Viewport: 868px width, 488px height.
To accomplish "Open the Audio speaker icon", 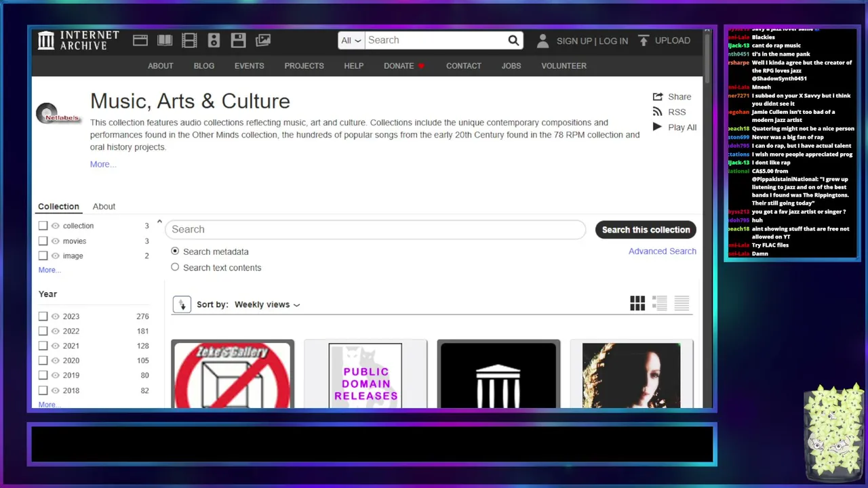I will 214,40.
